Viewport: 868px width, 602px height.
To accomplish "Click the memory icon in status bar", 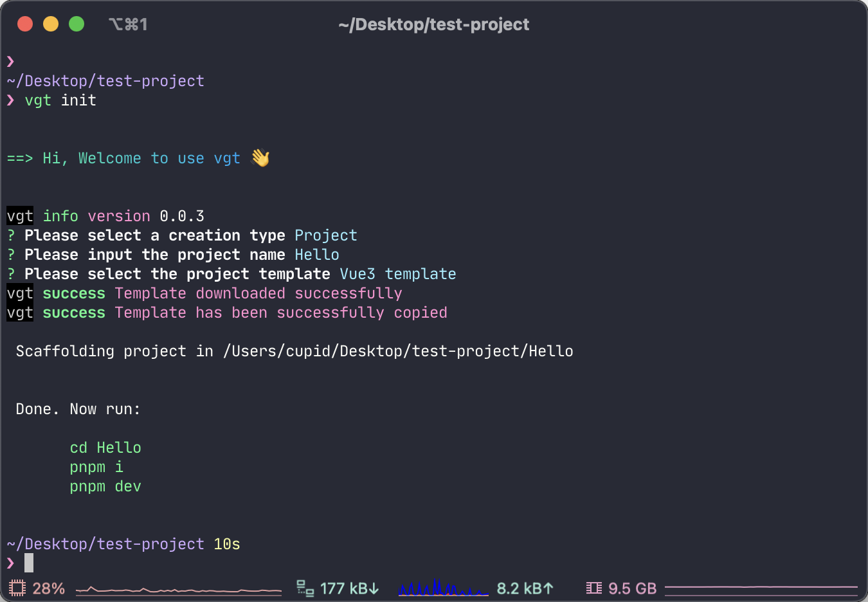I will [x=594, y=588].
